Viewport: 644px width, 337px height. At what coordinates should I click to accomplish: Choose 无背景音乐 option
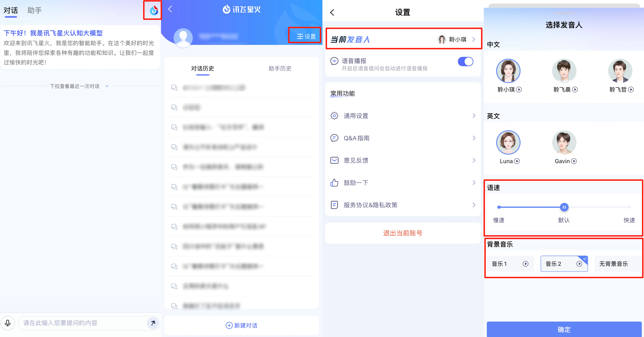tap(618, 264)
